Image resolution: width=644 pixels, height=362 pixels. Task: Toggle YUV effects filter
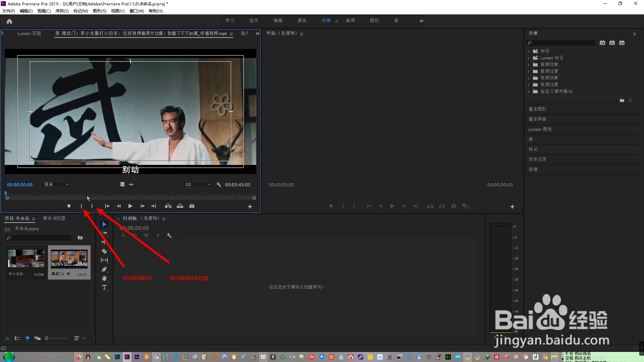tap(622, 43)
